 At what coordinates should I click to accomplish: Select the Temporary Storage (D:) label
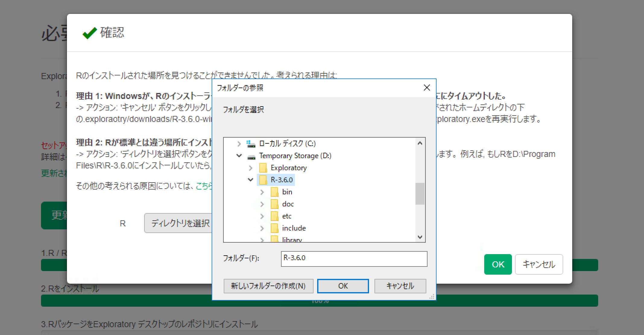tap(295, 156)
